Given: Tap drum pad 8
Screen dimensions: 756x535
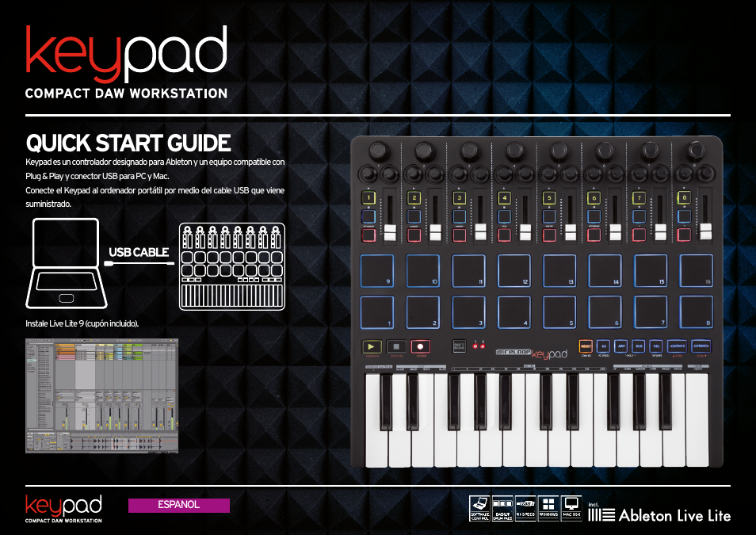Looking at the screenshot, I should pos(697,312).
